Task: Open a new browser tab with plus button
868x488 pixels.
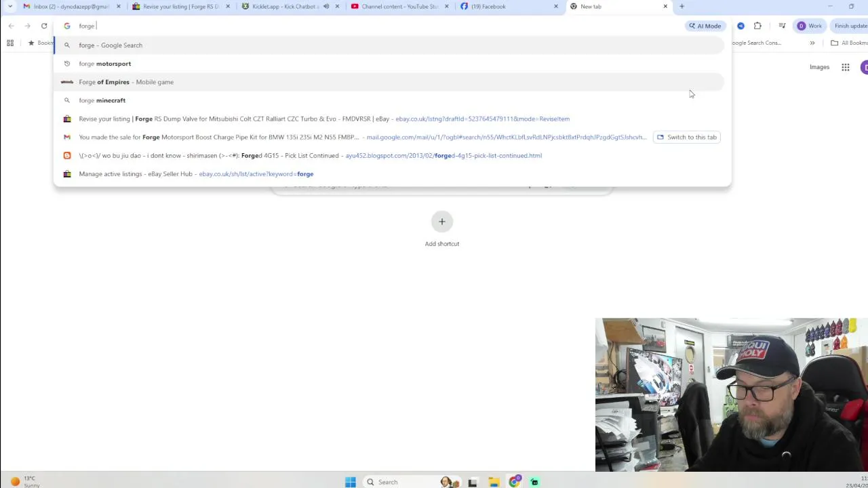Action: (x=682, y=7)
